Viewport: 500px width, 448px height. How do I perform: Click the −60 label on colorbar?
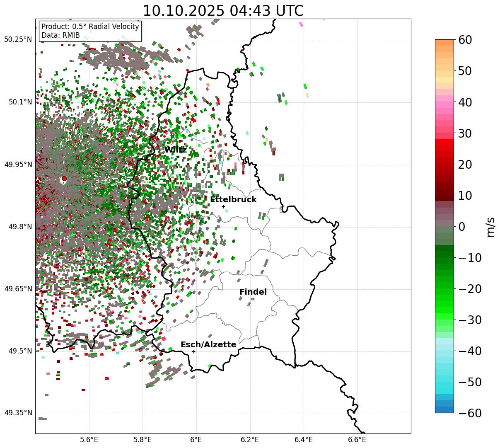click(470, 413)
